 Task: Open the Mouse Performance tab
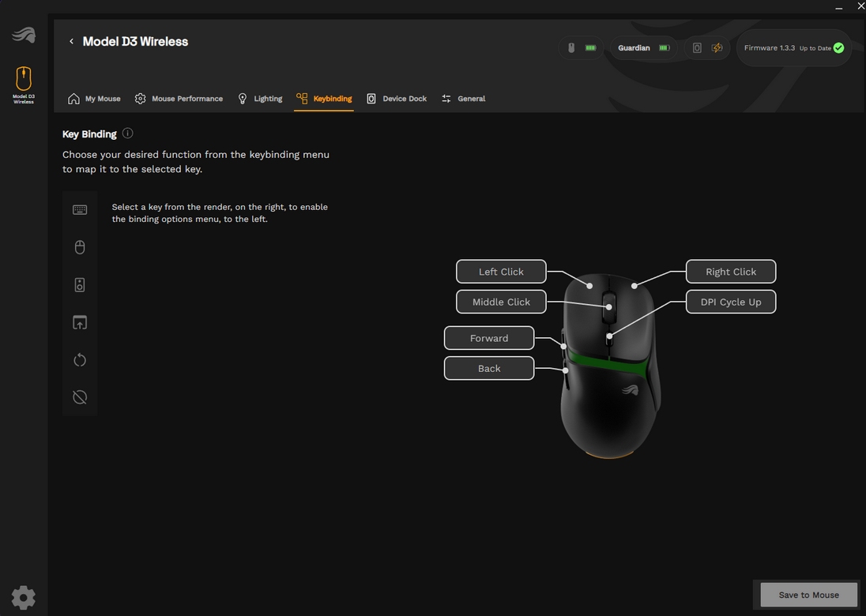click(x=179, y=99)
